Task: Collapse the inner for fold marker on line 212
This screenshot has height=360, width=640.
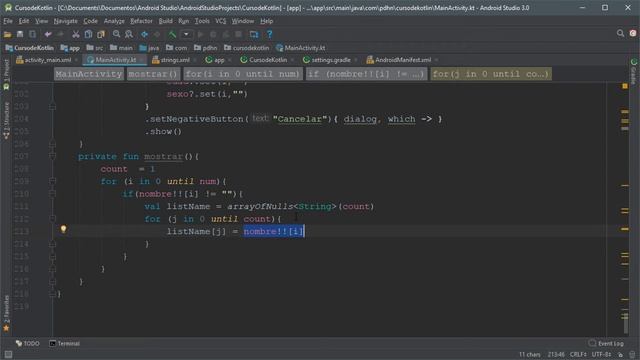Action: [52, 218]
